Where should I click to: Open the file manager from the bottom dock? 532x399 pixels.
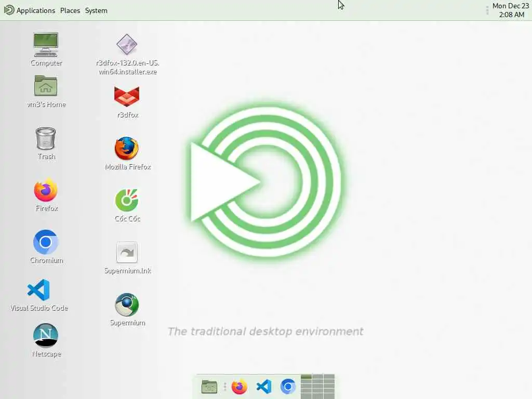[x=209, y=387]
